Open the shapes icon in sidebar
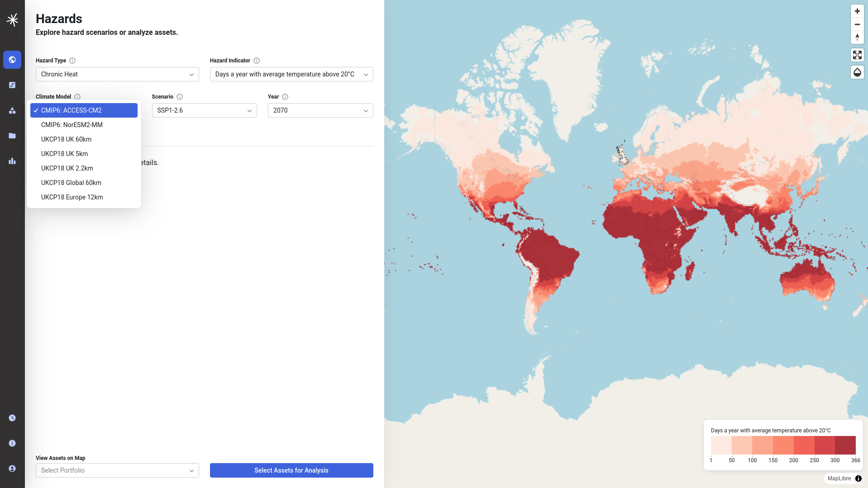Viewport: 868px width, 488px height. pyautogui.click(x=12, y=110)
